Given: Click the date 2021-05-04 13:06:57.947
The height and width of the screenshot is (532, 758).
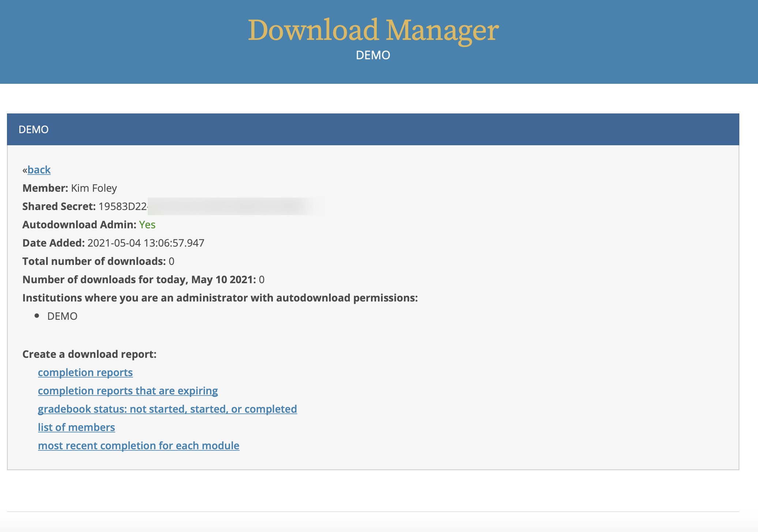Looking at the screenshot, I should (146, 243).
